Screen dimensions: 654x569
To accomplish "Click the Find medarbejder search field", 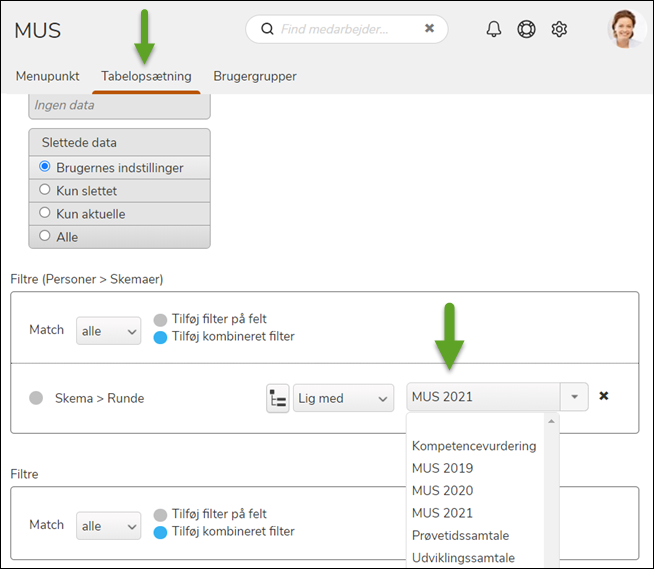I will click(x=345, y=29).
